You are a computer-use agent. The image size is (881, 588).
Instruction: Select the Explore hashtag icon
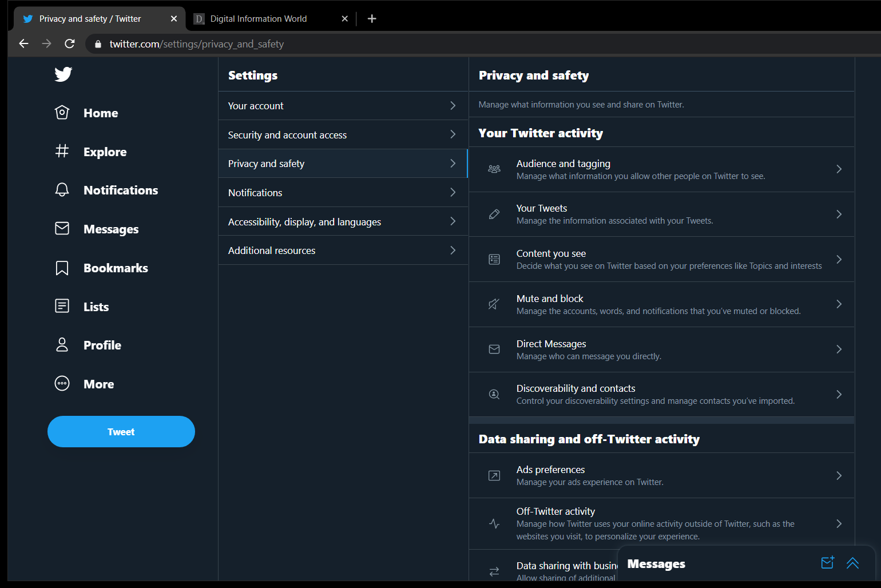[62, 151]
